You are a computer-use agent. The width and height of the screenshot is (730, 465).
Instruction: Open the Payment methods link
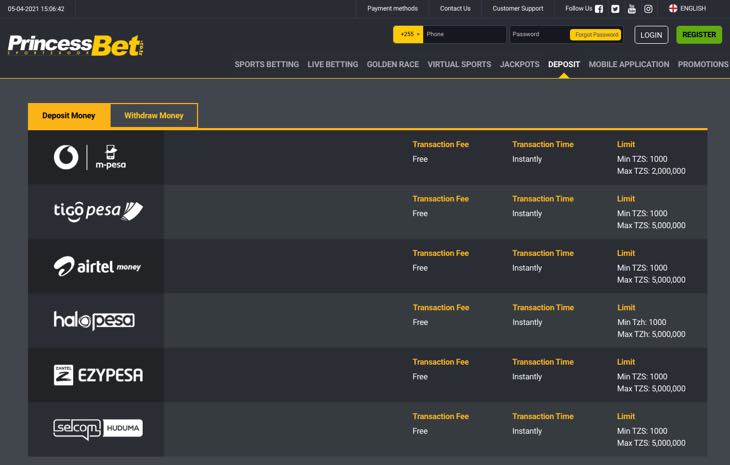(392, 8)
